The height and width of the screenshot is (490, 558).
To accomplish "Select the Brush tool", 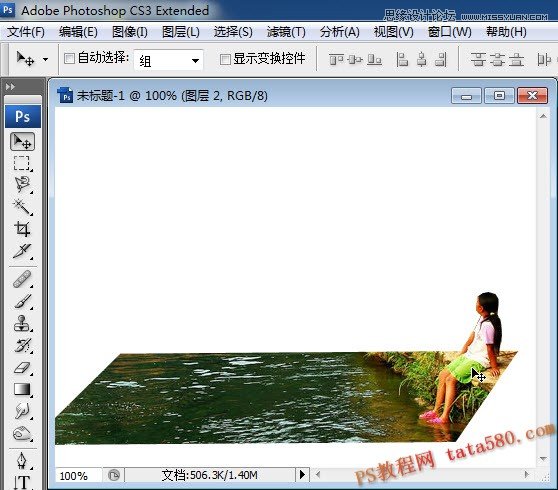I will (22, 301).
